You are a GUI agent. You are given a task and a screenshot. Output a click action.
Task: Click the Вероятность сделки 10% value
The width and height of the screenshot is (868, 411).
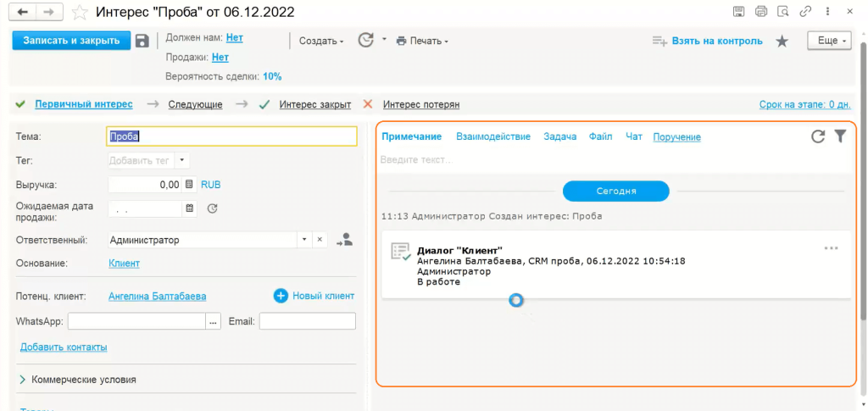pyautogui.click(x=272, y=77)
